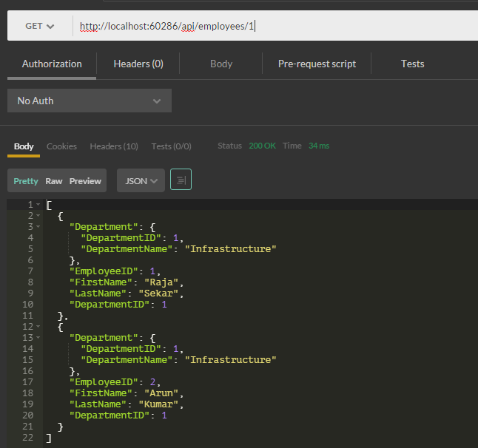Switch to the Tests request tab
This screenshot has height=448, width=478.
pos(412,64)
